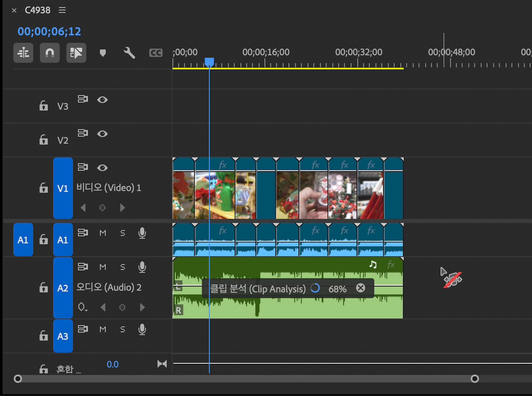Go to previous keyframe on Audio 2
This screenshot has width=532, height=396.
point(103,307)
